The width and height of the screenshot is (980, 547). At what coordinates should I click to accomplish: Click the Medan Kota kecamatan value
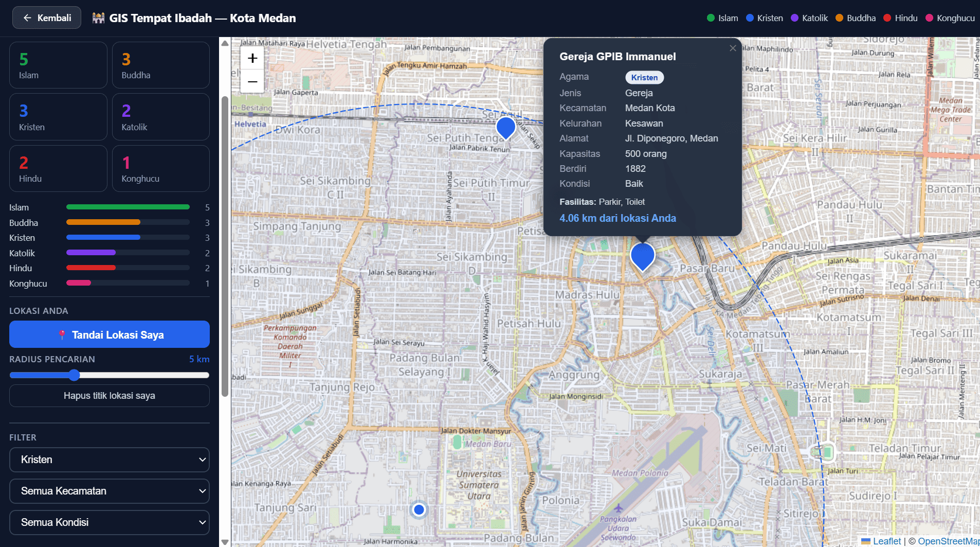[x=650, y=108]
